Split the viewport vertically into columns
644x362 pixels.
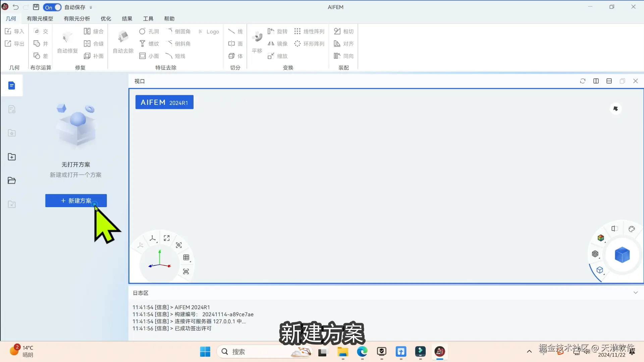(596, 81)
